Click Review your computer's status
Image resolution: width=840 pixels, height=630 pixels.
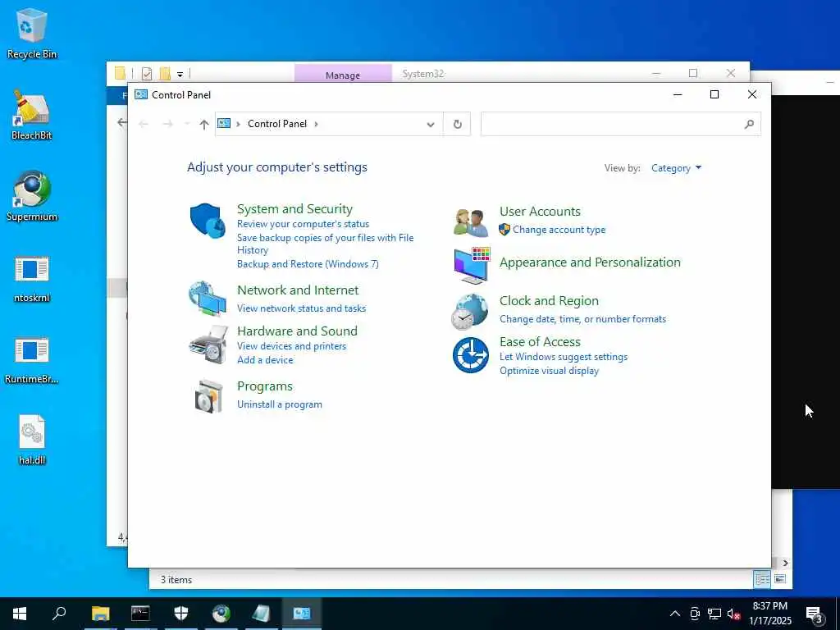(x=303, y=224)
